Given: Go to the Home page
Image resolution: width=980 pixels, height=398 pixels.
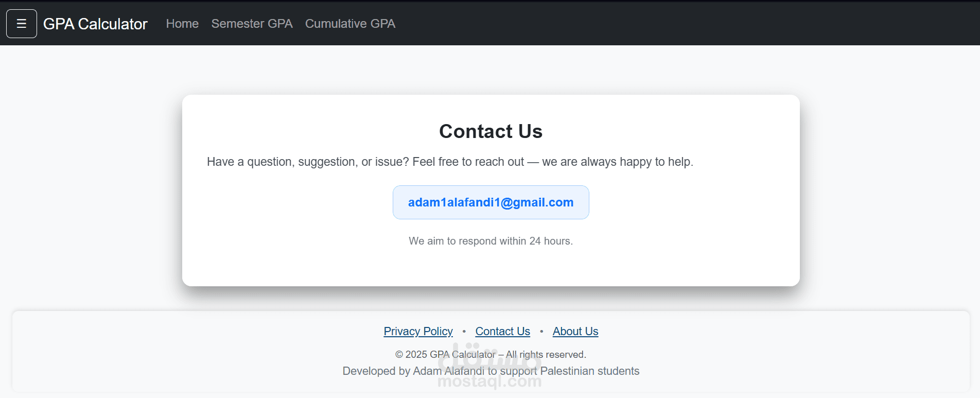Looking at the screenshot, I should pyautogui.click(x=182, y=24).
